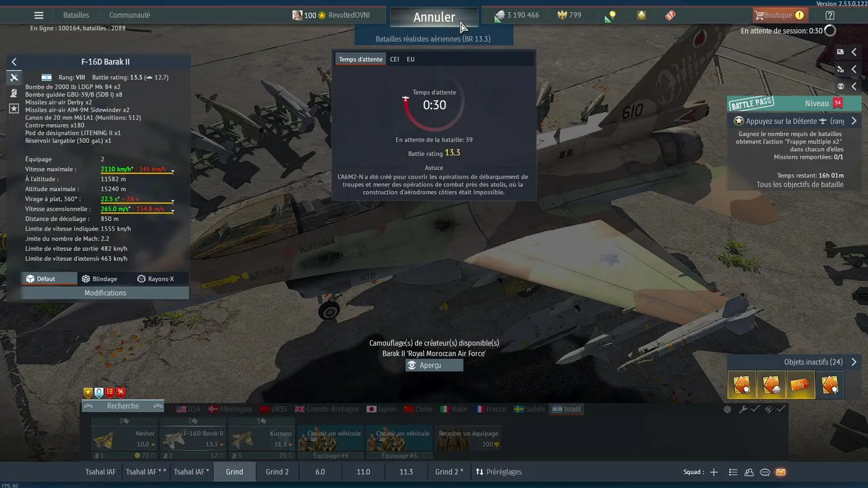Expand the Battle Pass task arrow
Screen dimensions: 868x488
point(854,121)
